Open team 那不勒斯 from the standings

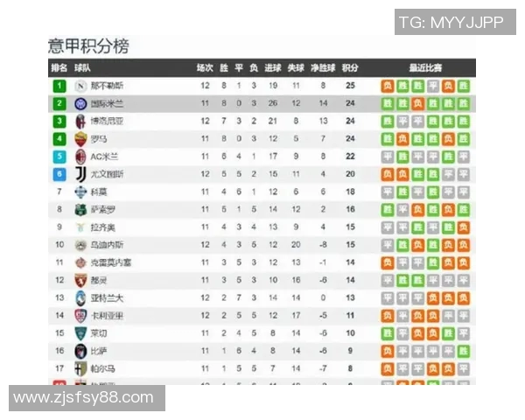click(x=107, y=86)
